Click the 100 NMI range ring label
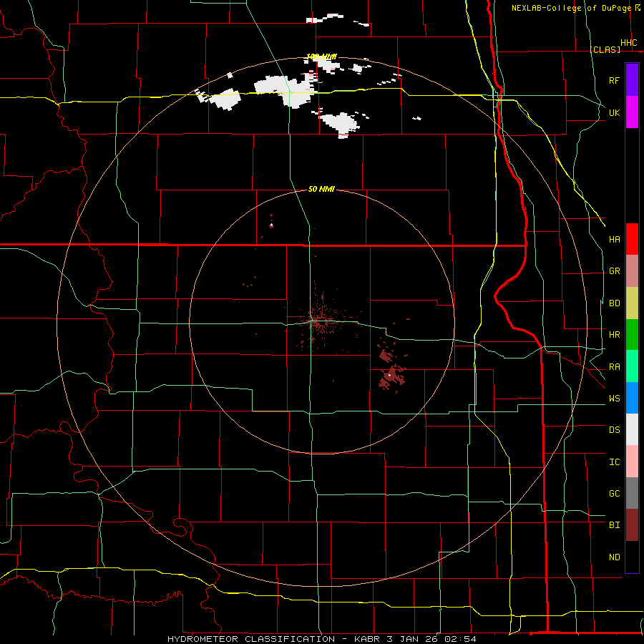Viewport: 644px width, 644px height. tap(321, 57)
